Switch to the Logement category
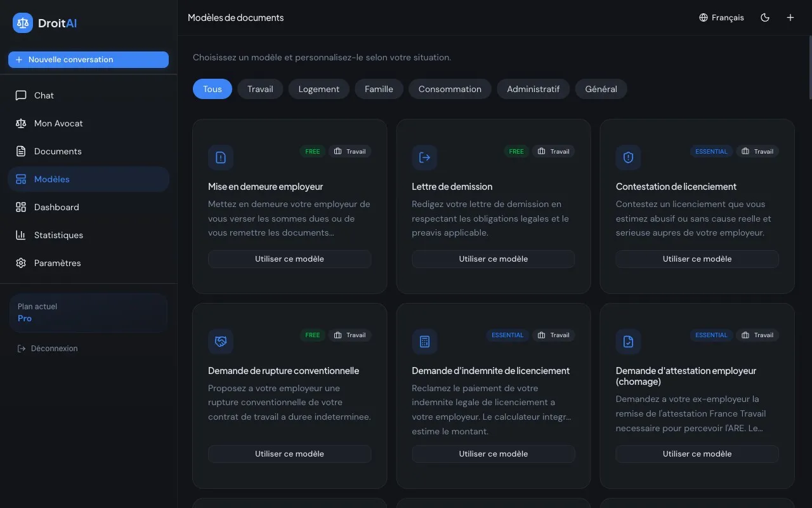The width and height of the screenshot is (812, 508). [x=318, y=89]
